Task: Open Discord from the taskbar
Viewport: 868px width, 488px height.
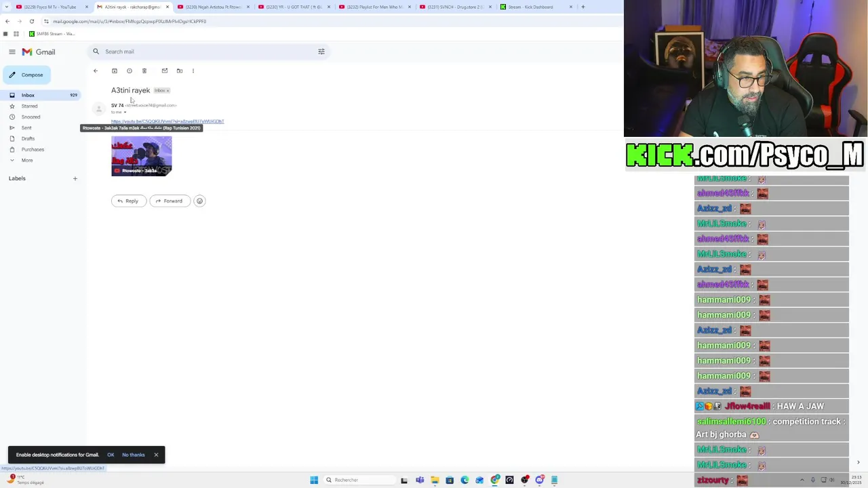Action: pos(540,480)
